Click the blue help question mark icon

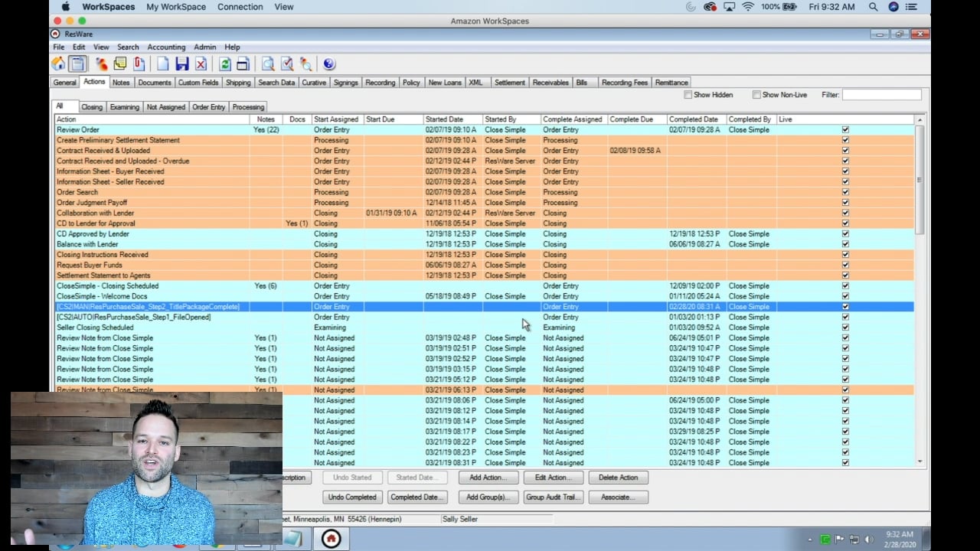click(329, 64)
